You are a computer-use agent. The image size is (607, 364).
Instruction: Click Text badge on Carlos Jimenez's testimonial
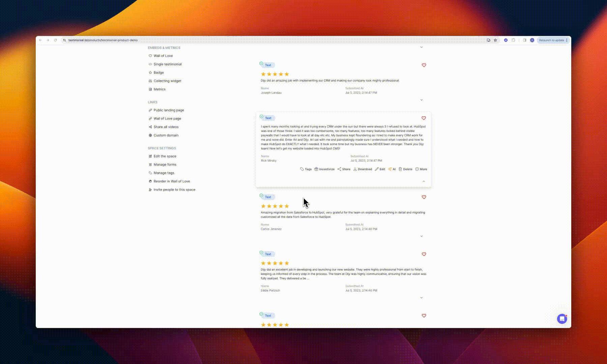pyautogui.click(x=268, y=197)
